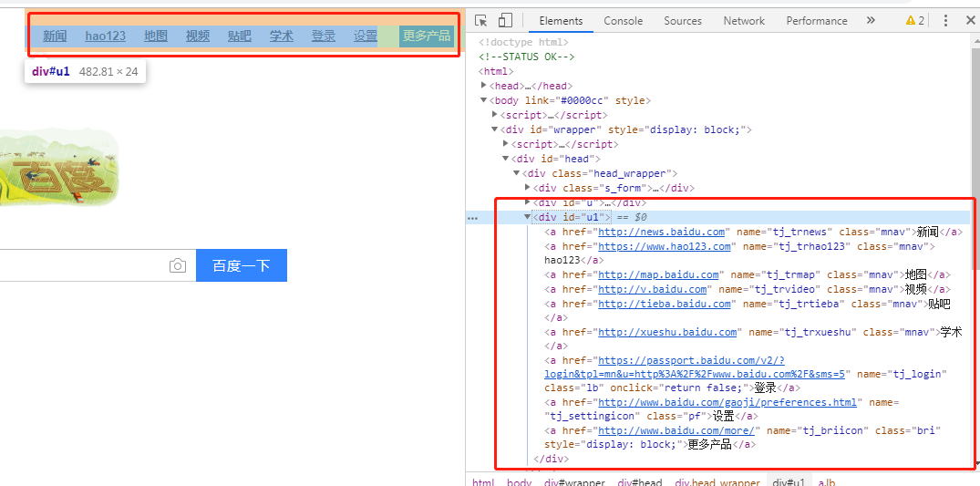The height and width of the screenshot is (486, 980).
Task: Select the div#wrapper breadcrumb item
Action: click(574, 482)
